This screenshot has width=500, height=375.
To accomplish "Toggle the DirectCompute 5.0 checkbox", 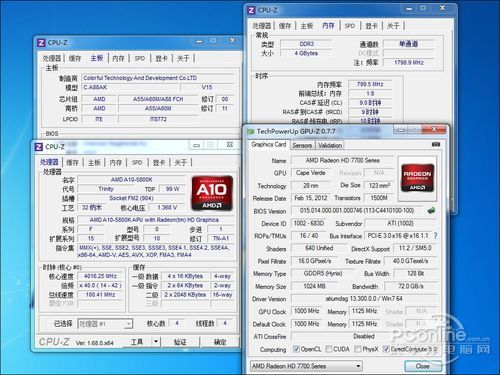I will [386, 349].
